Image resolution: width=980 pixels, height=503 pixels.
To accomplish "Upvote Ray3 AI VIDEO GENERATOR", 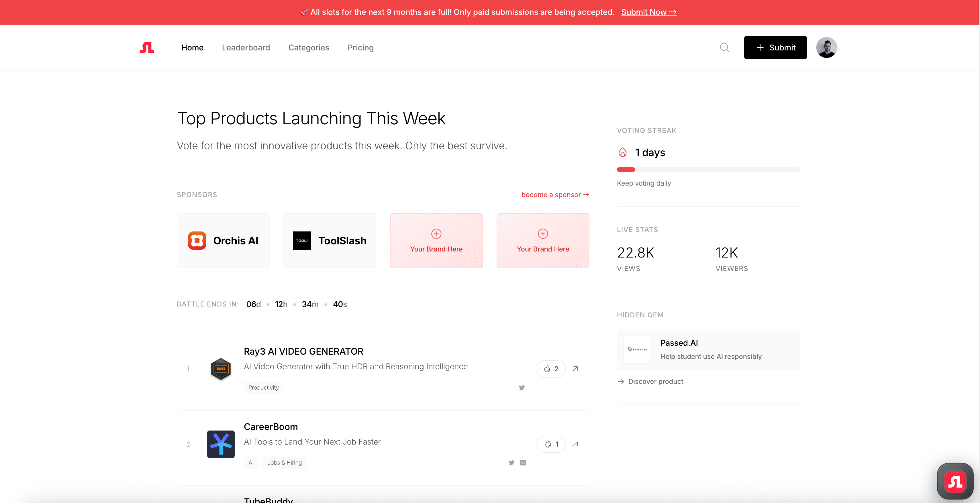I will click(x=550, y=369).
